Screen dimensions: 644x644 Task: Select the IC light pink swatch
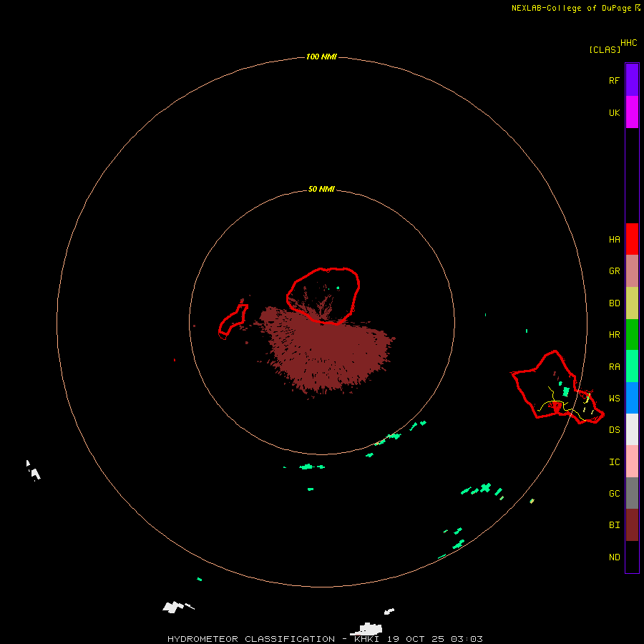pos(632,462)
